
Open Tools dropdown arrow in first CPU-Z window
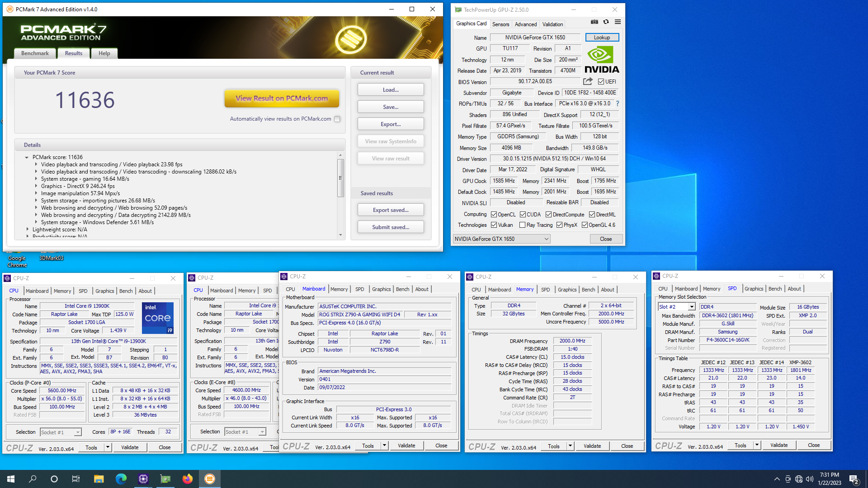pos(108,447)
